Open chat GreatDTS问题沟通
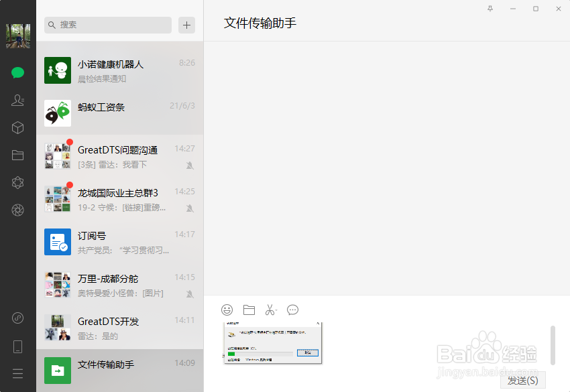Image resolution: width=570 pixels, height=392 pixels. [x=119, y=156]
